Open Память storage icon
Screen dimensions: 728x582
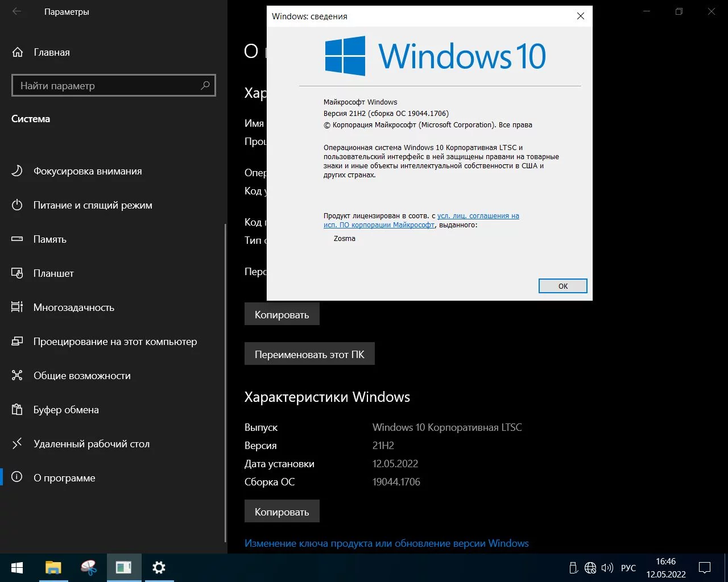click(17, 239)
